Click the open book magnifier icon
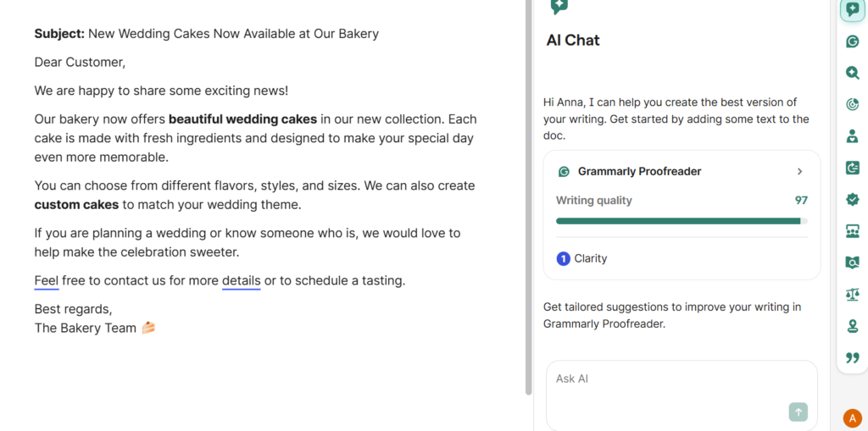This screenshot has height=431, width=868. (852, 262)
